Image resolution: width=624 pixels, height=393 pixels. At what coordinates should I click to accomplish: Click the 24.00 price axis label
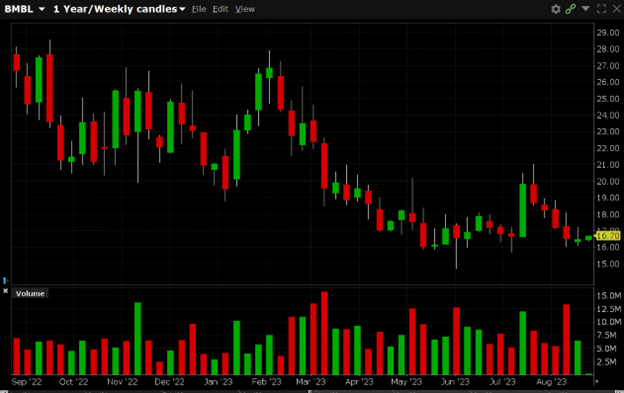(608, 115)
